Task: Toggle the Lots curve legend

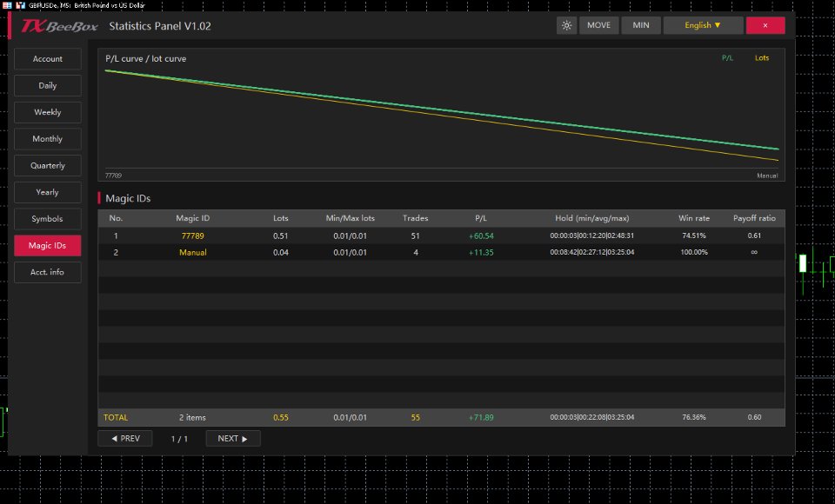Action: 762,58
